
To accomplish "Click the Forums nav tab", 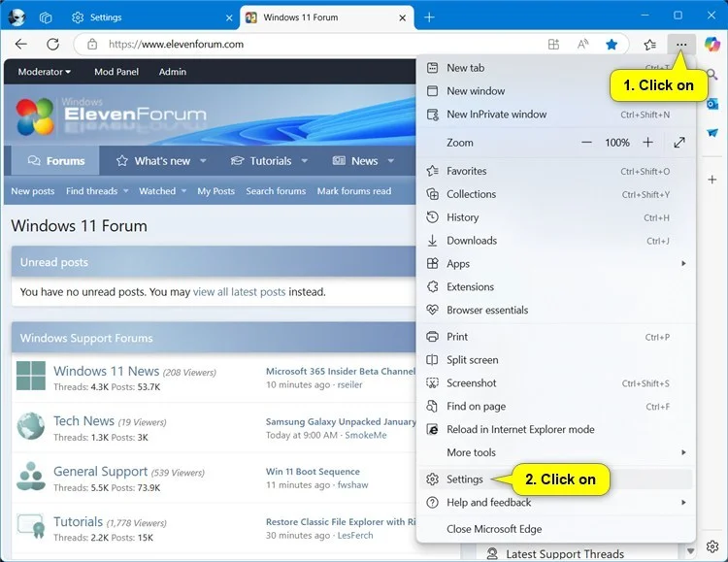I will (55, 161).
